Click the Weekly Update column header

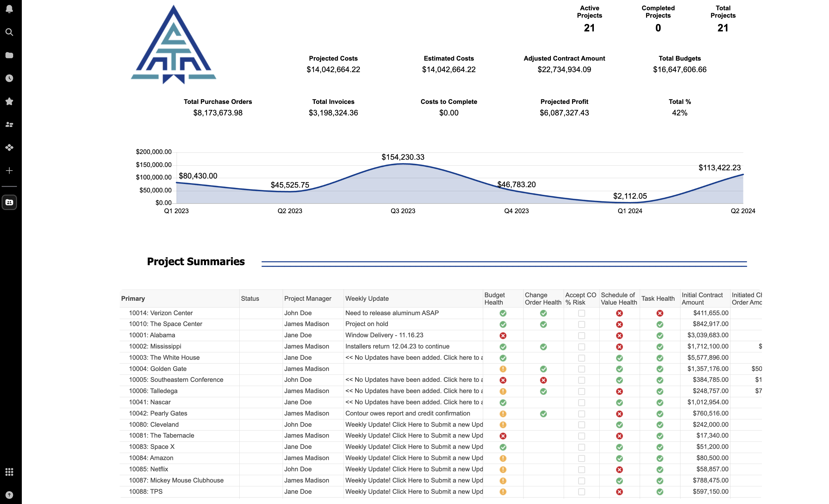[x=414, y=298]
